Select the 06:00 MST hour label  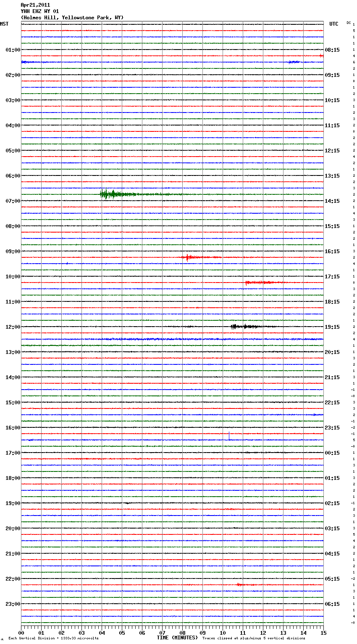coord(13,176)
